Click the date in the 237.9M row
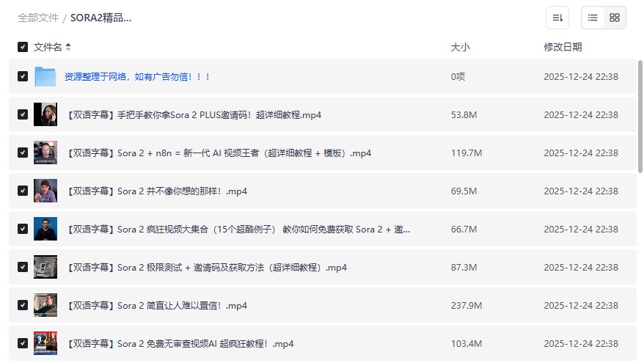Screen dimensions: 644x363 (581, 305)
